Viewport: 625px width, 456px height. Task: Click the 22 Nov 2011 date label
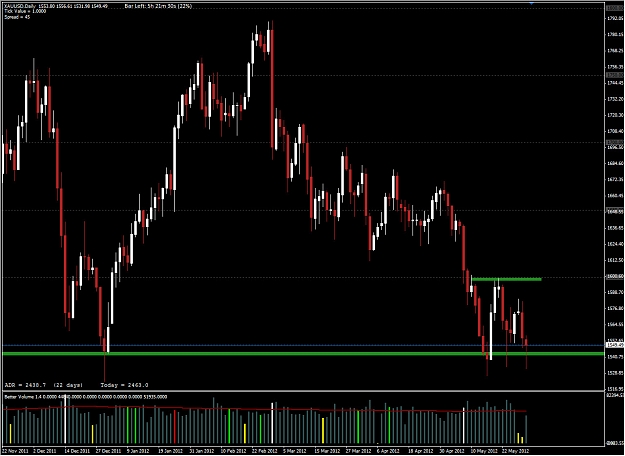[16, 451]
